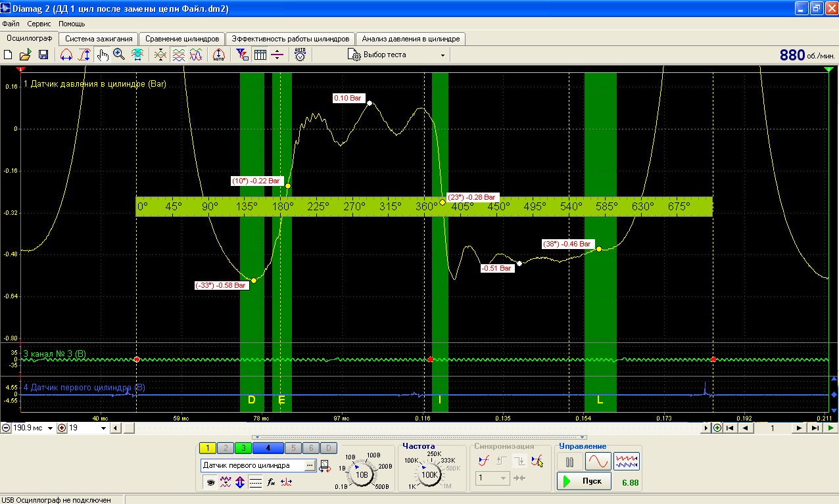The image size is (839, 504).
Task: Switch to the Система зажигания tab
Action: pyautogui.click(x=99, y=39)
